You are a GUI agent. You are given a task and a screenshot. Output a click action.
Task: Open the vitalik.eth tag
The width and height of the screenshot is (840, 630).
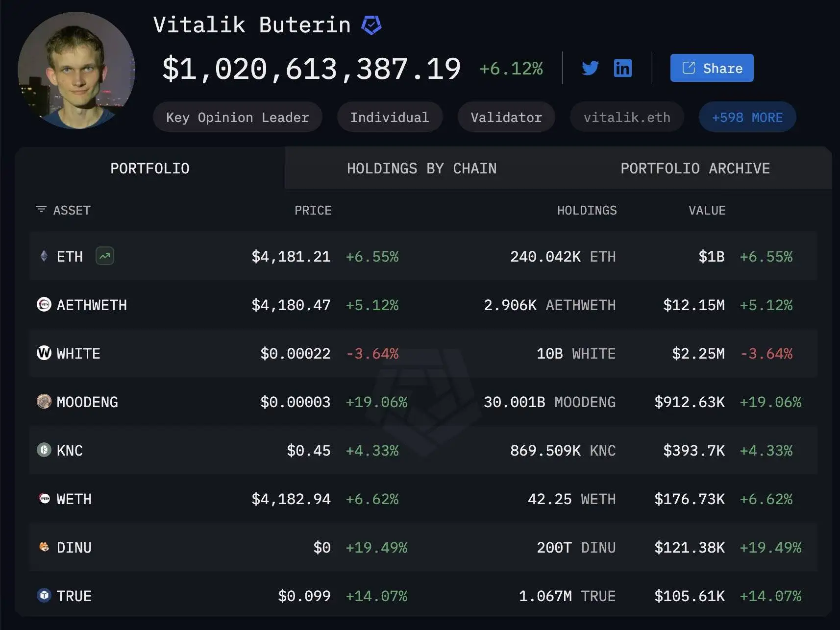click(x=627, y=117)
